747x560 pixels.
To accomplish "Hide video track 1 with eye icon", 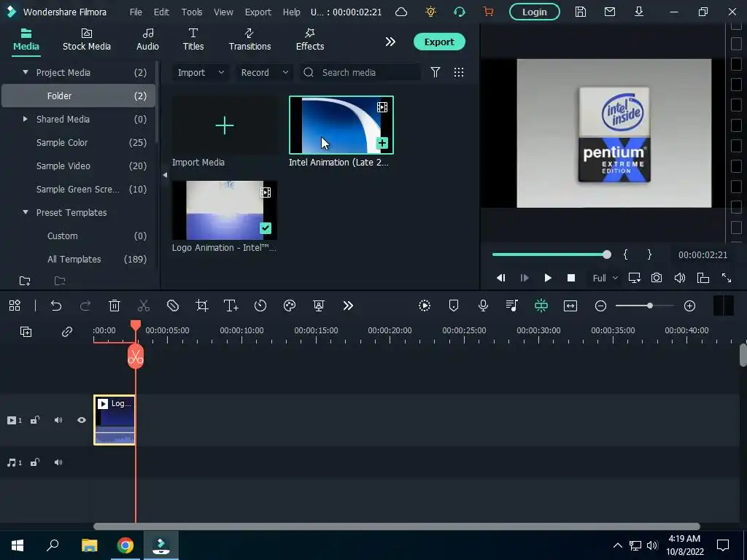I will pos(82,420).
